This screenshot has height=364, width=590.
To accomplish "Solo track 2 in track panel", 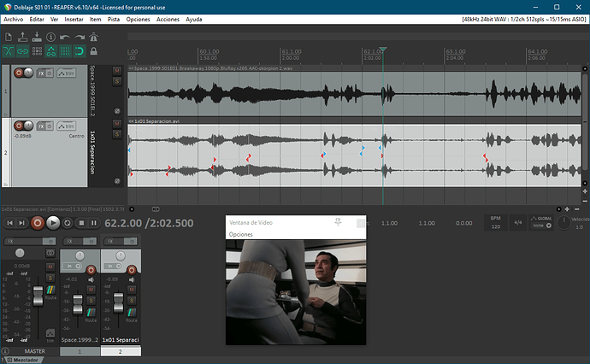I will point(117,134).
